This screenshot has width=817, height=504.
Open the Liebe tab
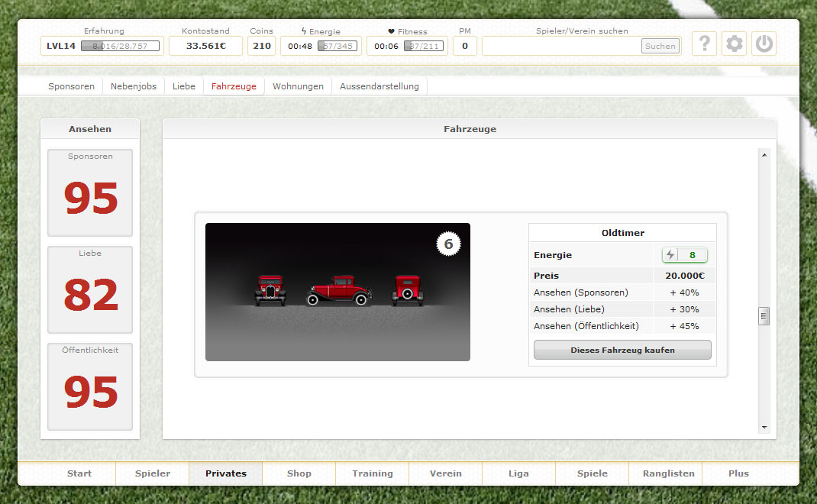[x=184, y=86]
